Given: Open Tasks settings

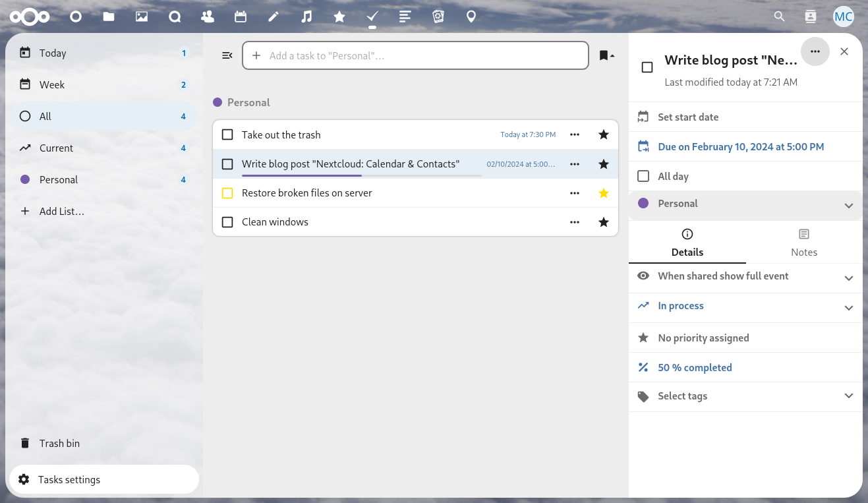Looking at the screenshot, I should 69,480.
